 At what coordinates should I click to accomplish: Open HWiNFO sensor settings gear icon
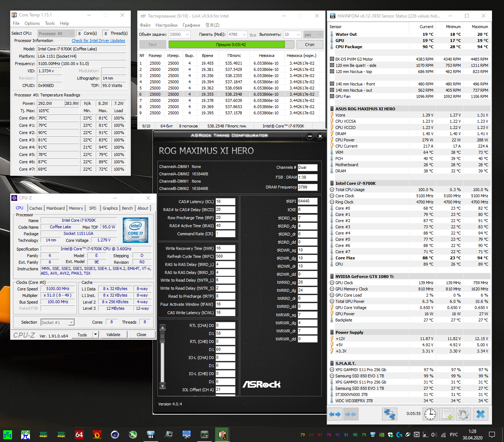tap(463, 414)
